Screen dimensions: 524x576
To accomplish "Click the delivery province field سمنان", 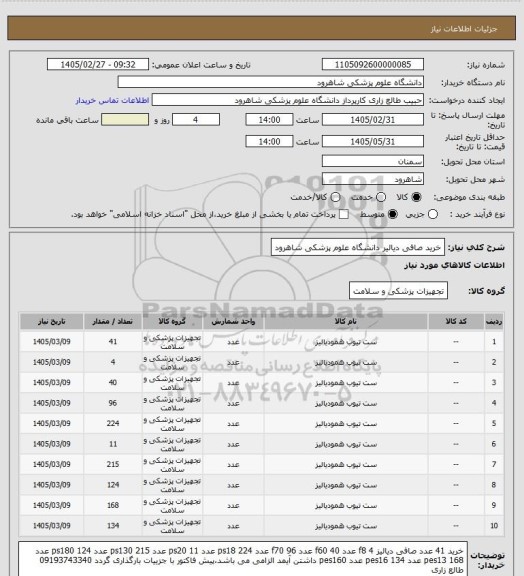I will click(x=373, y=161).
